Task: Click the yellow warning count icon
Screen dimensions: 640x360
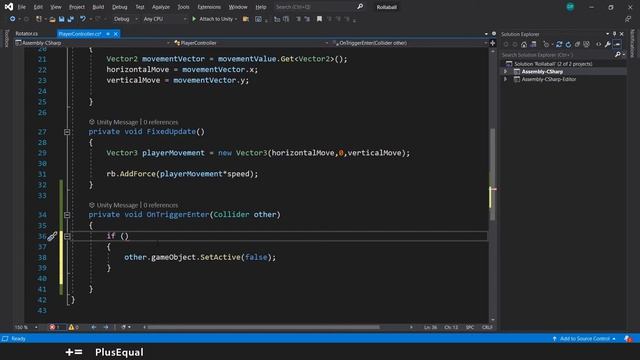Action: [71, 327]
